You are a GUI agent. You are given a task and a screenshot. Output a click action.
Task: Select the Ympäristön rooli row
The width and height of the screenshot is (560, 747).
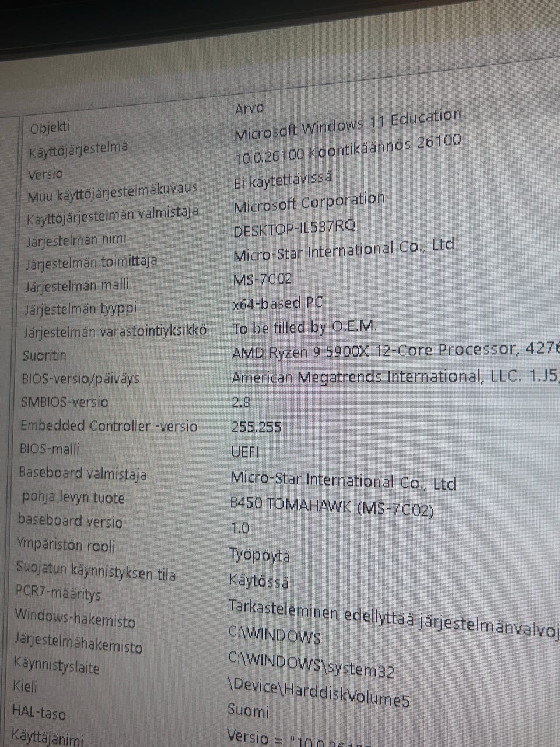pos(66,546)
